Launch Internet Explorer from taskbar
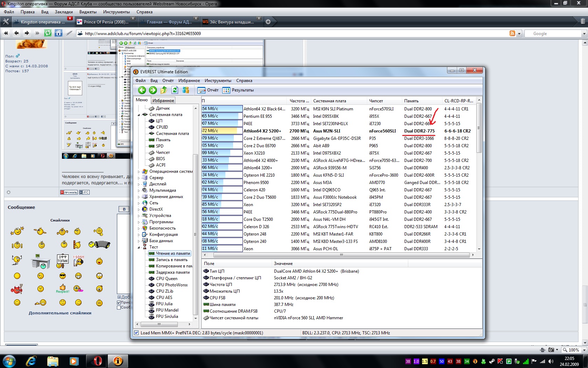Screen dimensions: 588x368 (x=31, y=361)
